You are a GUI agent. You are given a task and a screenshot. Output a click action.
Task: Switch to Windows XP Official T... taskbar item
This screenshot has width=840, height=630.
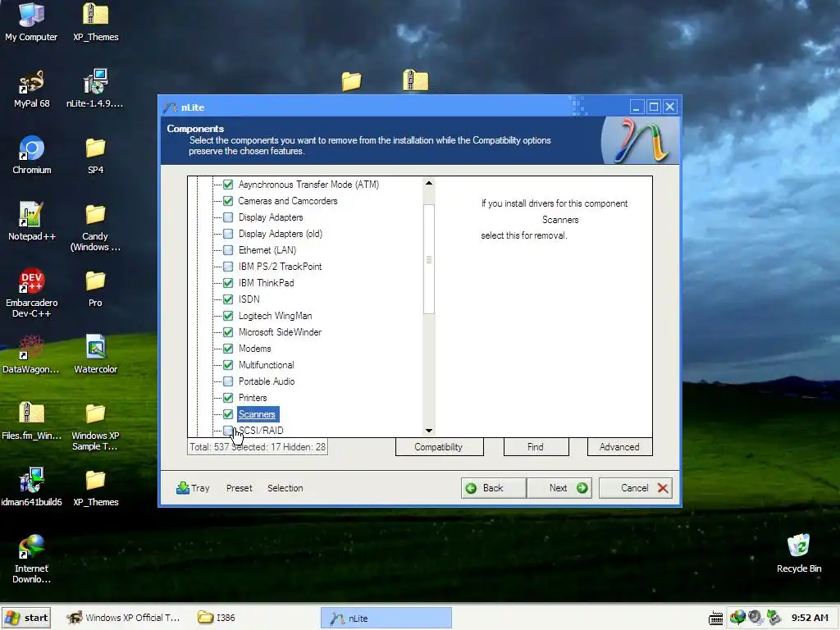(123, 618)
